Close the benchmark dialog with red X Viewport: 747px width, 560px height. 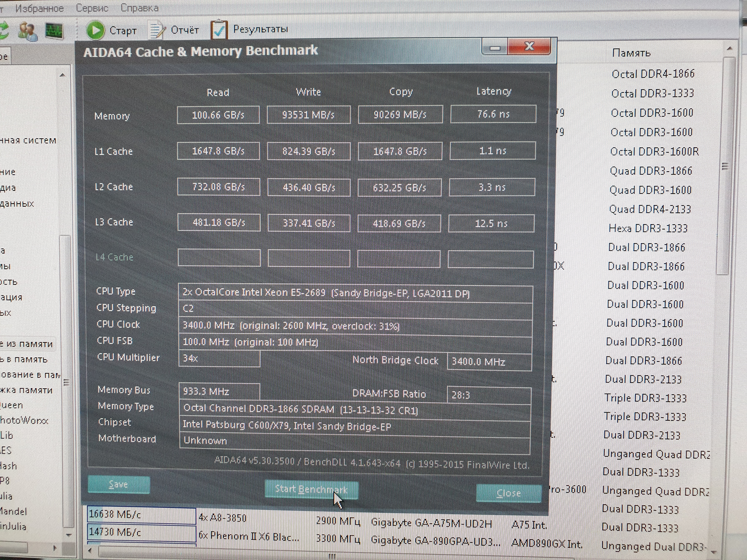click(x=529, y=47)
